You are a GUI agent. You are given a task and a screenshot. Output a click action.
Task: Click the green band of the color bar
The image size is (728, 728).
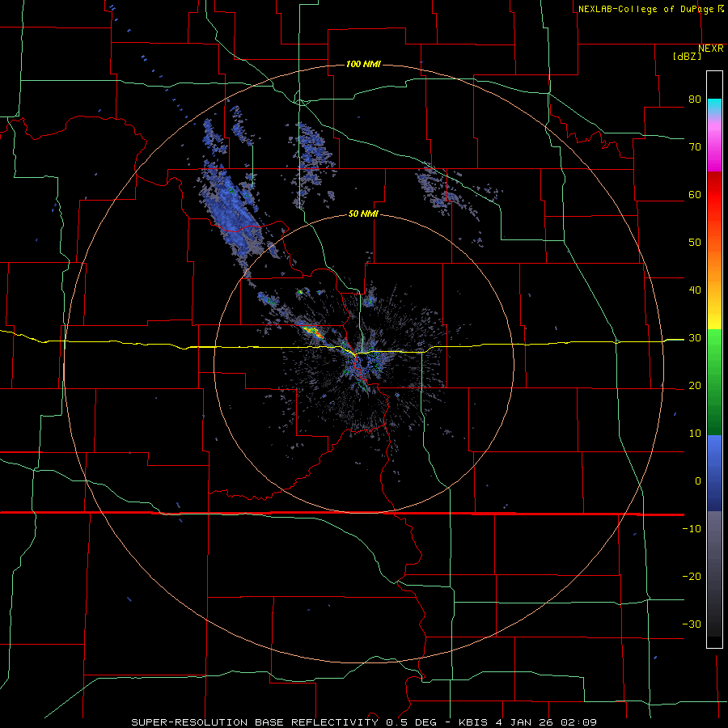pyautogui.click(x=714, y=382)
